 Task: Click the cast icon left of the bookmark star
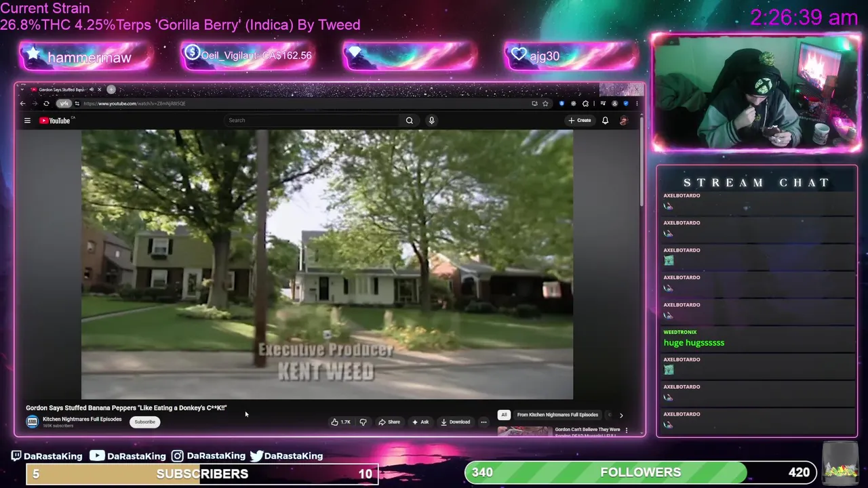[534, 104]
